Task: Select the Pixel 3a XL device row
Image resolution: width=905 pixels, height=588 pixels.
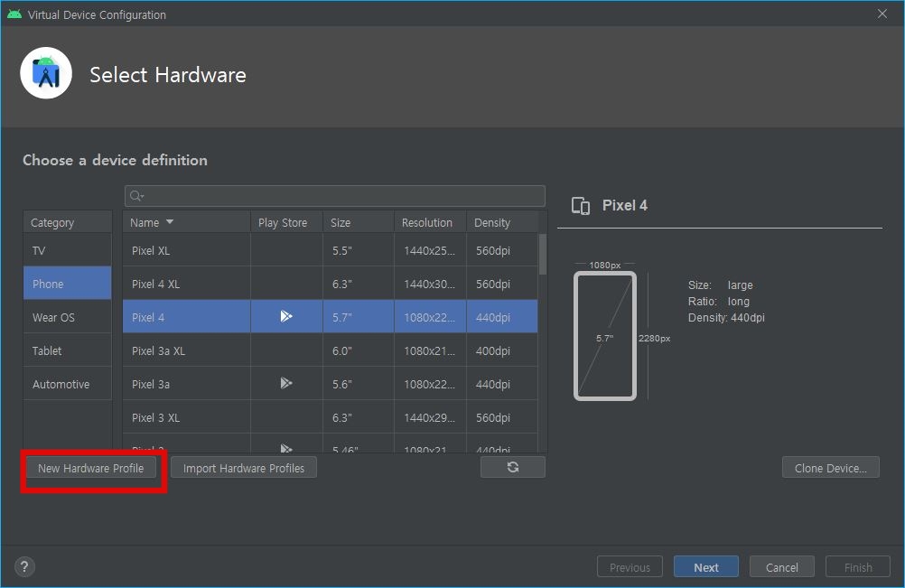Action: (x=331, y=350)
